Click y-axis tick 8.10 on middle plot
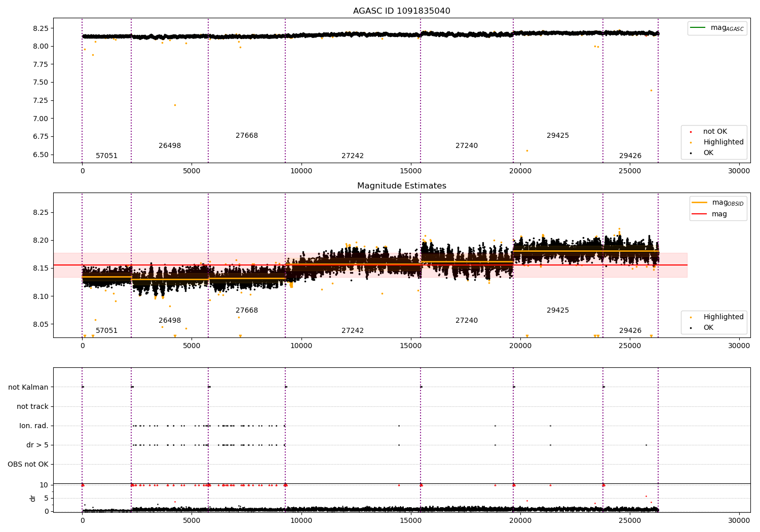This screenshot has width=760, height=532. [x=41, y=296]
